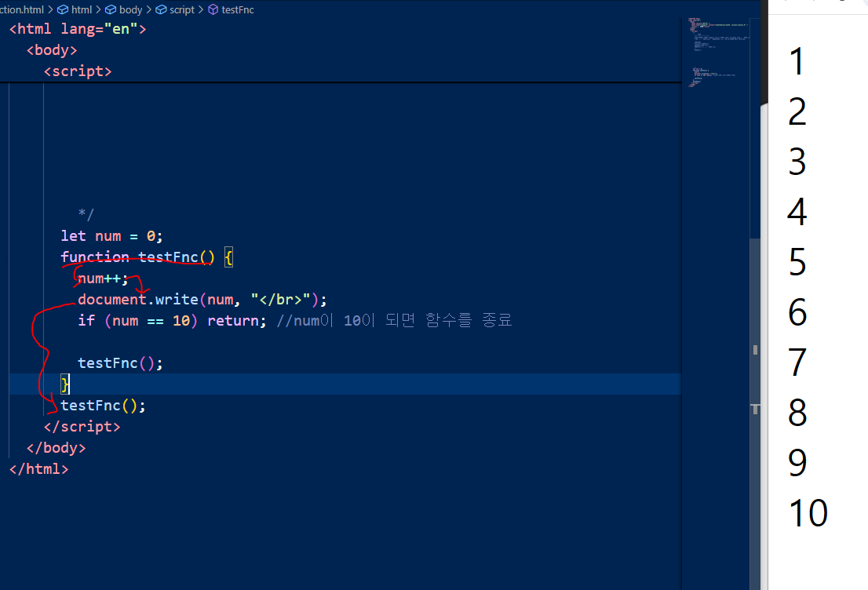This screenshot has width=868, height=590.
Task: Click the </script> closing tag
Action: coord(82,426)
